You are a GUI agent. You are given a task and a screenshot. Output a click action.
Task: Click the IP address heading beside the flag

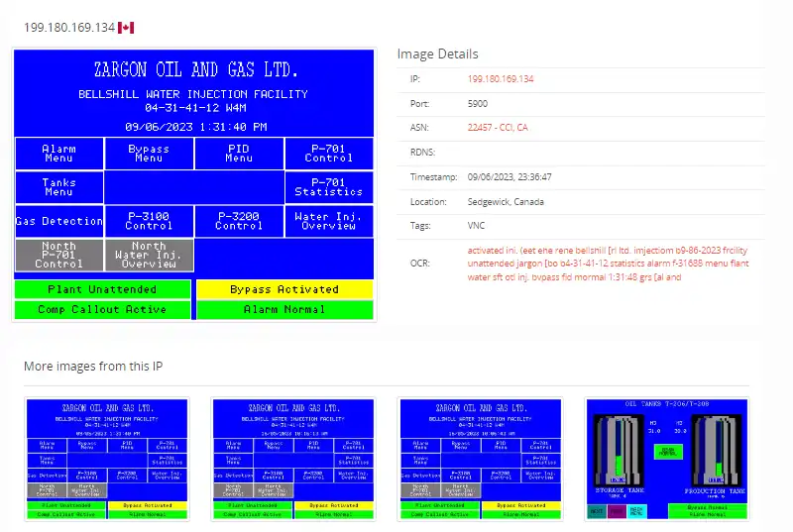pyautogui.click(x=69, y=28)
